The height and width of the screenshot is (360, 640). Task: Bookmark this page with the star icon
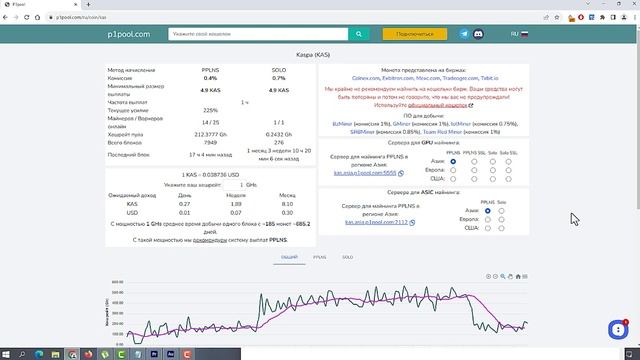(557, 18)
